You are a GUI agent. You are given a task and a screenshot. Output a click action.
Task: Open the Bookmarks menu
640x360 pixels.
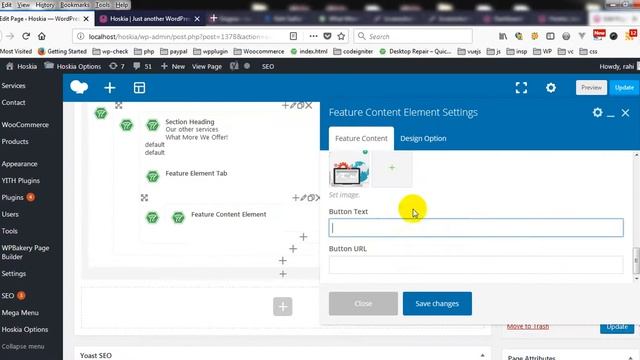[x=74, y=5]
